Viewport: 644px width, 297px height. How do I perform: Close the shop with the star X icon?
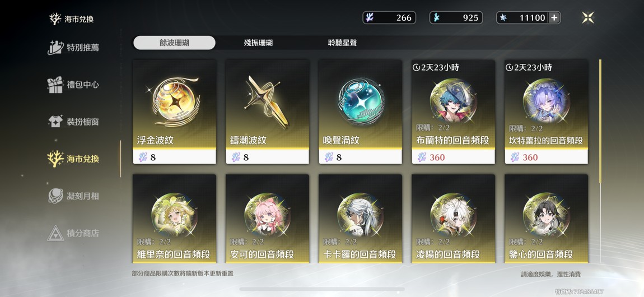[588, 18]
